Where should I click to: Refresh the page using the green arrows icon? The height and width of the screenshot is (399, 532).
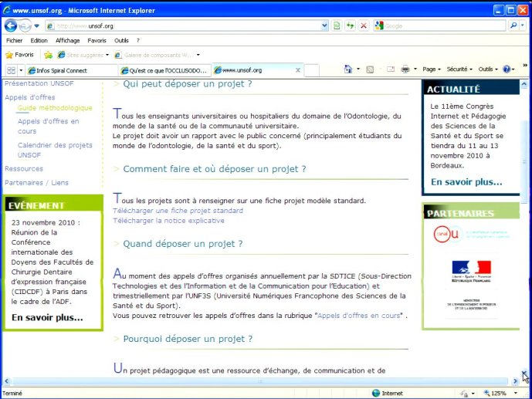350,25
